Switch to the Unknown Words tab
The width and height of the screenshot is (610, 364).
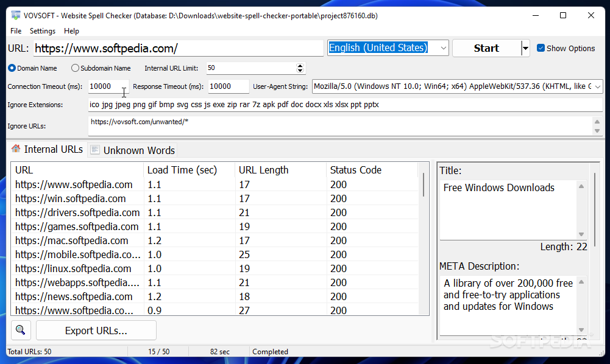coord(133,150)
